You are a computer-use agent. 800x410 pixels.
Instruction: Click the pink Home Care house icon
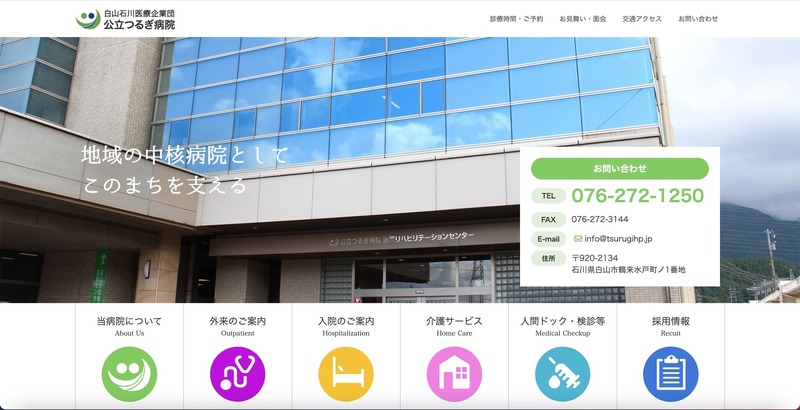pos(454,374)
